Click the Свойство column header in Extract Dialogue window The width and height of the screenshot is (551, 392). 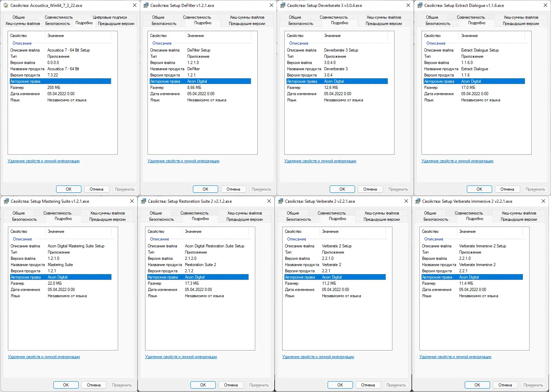coord(441,36)
